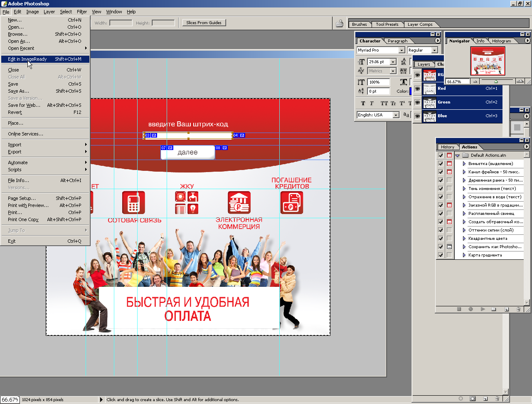
Task: Uncheck the Карта градиента action checkbox
Action: (441, 255)
